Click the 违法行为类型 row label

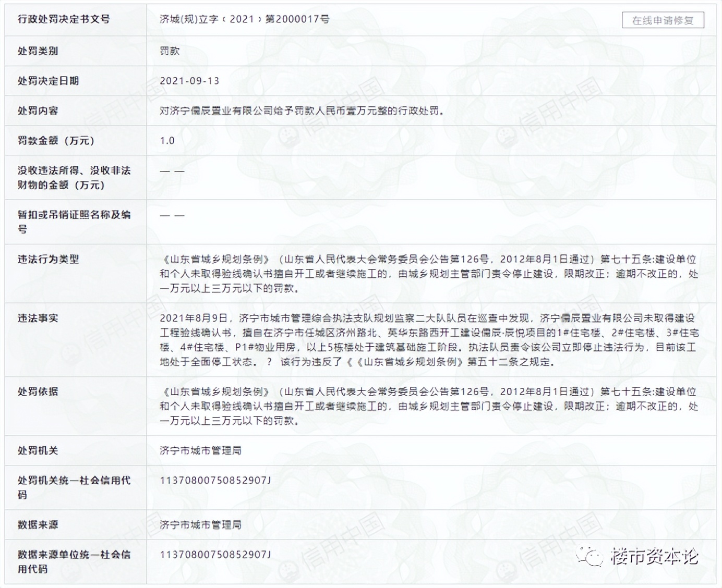point(48,259)
